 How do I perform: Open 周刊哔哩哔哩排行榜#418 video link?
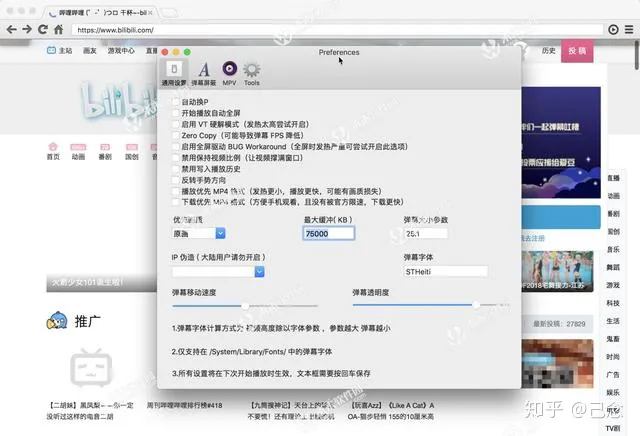184,405
